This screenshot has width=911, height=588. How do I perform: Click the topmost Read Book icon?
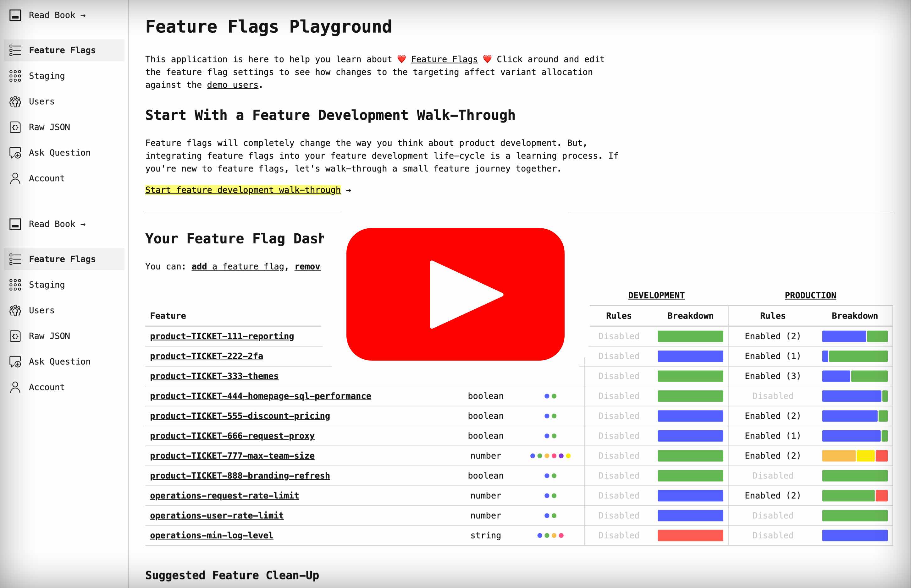[x=15, y=15]
